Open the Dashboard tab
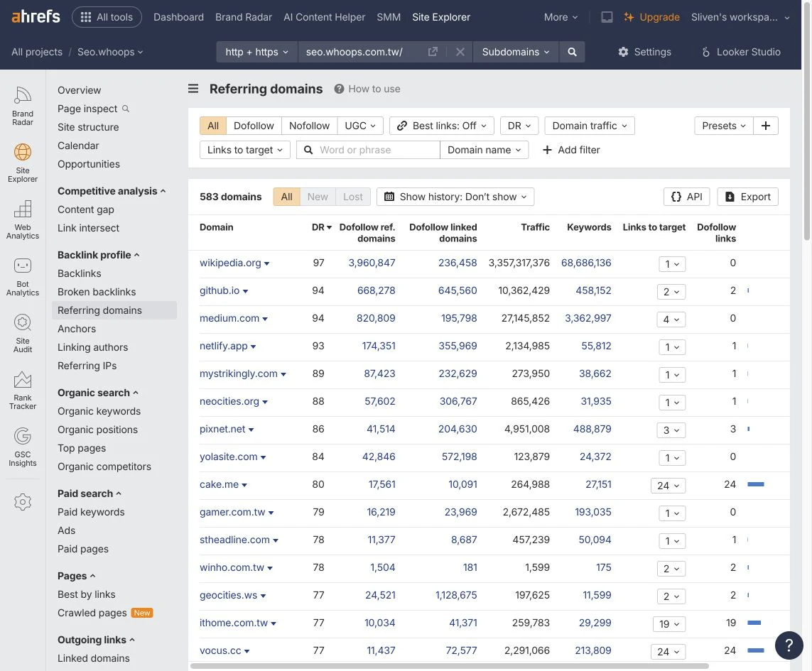 (178, 17)
